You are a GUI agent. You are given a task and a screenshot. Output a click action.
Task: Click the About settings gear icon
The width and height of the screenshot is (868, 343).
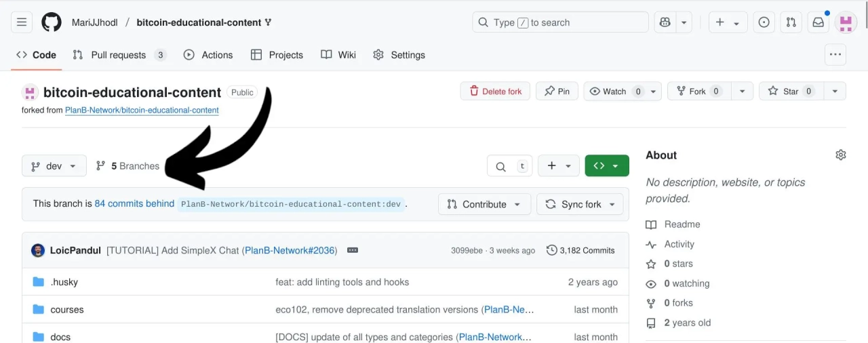840,155
